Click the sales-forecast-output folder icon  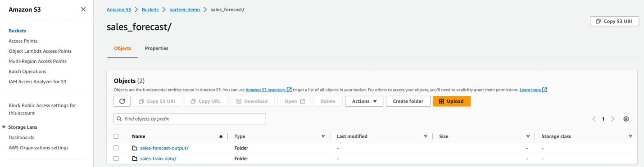point(135,148)
